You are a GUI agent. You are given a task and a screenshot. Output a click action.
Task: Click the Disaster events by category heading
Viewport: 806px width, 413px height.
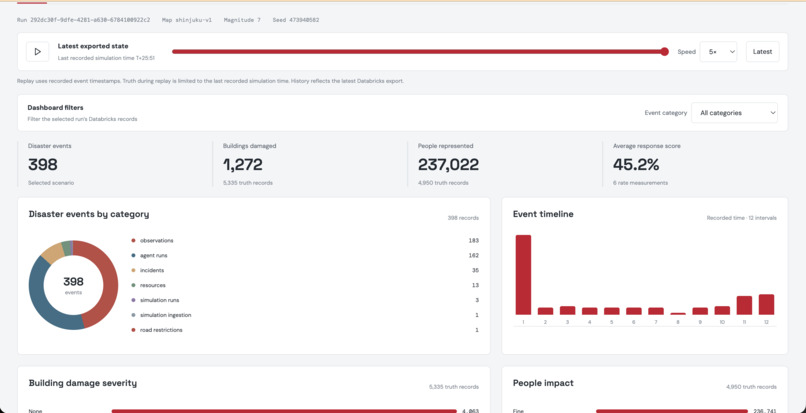pos(89,214)
